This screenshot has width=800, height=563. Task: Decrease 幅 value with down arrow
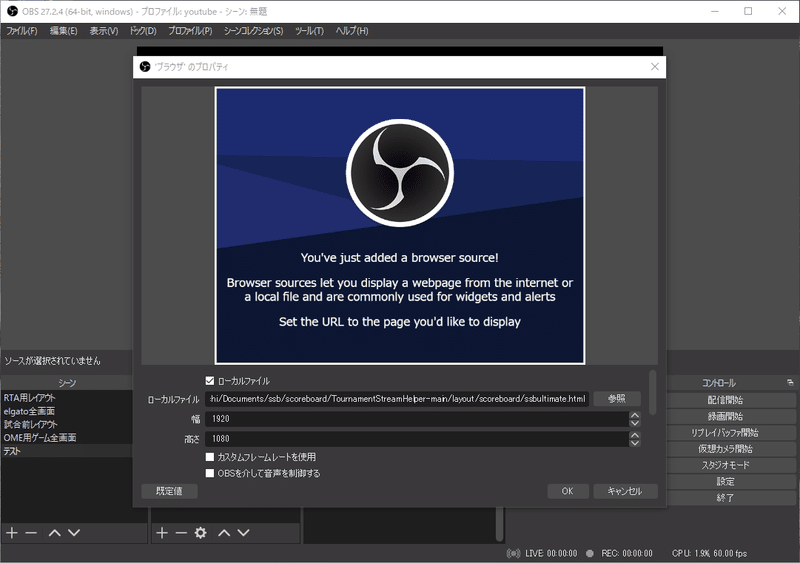pos(635,423)
